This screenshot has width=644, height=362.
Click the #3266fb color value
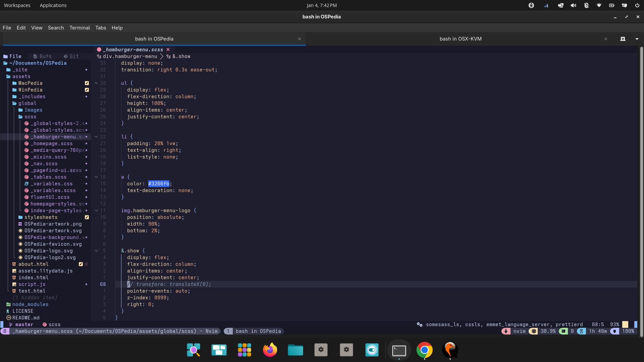(159, 184)
